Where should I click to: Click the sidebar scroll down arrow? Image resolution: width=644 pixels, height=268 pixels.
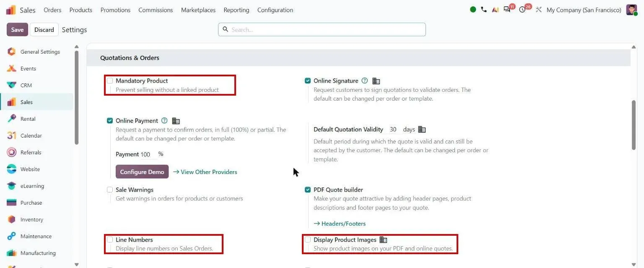[x=76, y=264]
